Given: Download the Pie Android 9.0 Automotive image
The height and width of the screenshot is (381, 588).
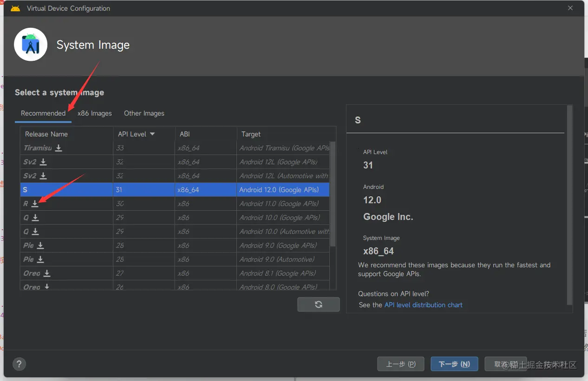Looking at the screenshot, I should (40, 259).
